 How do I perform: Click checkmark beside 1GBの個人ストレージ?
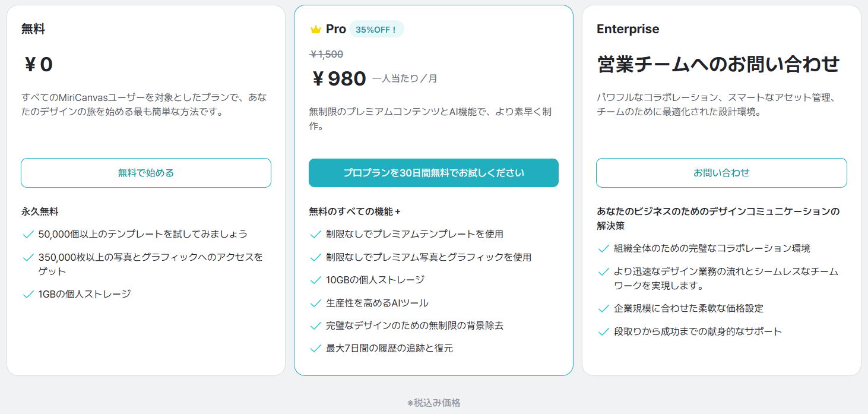(27, 294)
